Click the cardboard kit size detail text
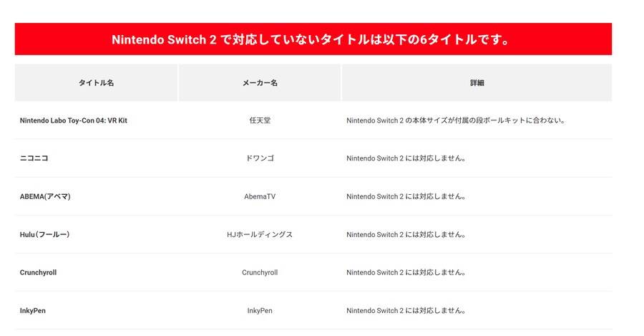 point(456,120)
